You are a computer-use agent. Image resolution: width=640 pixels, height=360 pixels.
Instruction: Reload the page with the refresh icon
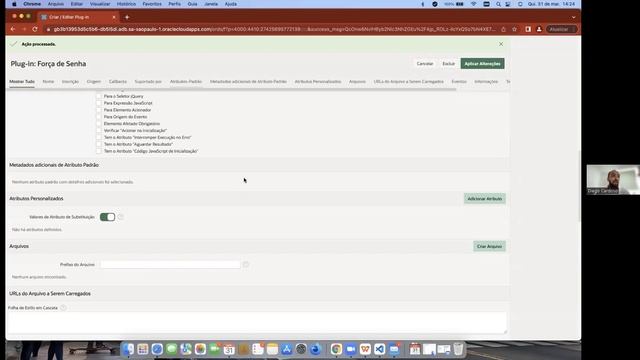[35, 29]
